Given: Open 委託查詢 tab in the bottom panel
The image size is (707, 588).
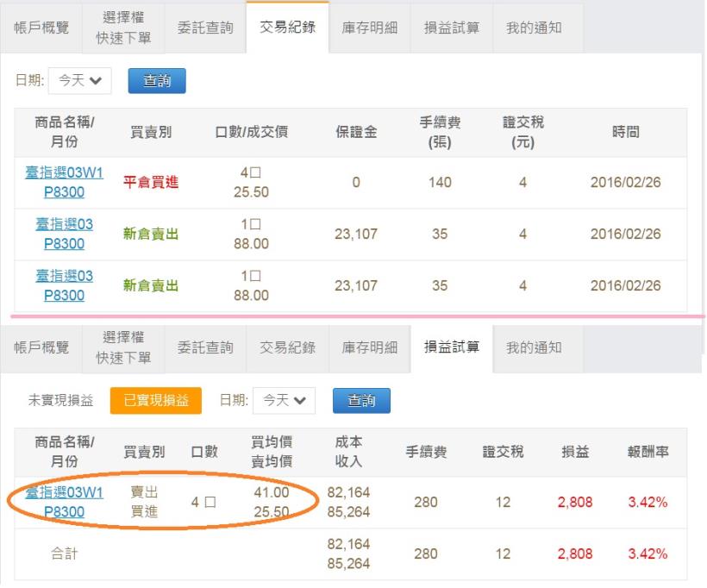Looking at the screenshot, I should pyautogui.click(x=205, y=347).
